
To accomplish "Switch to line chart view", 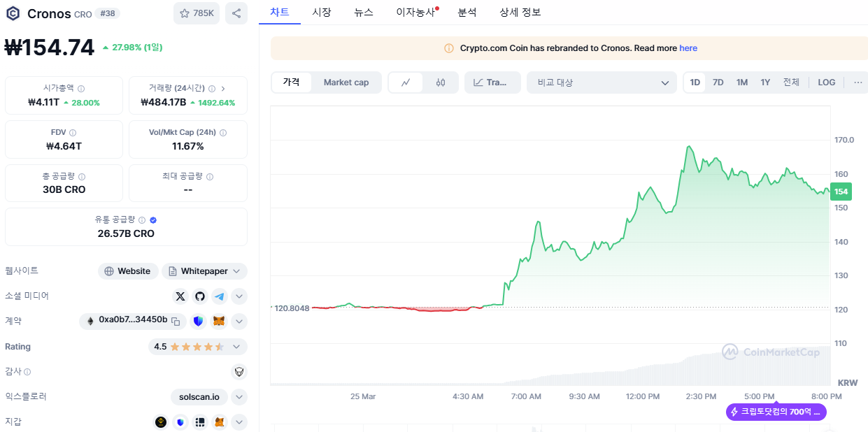I will pyautogui.click(x=406, y=82).
